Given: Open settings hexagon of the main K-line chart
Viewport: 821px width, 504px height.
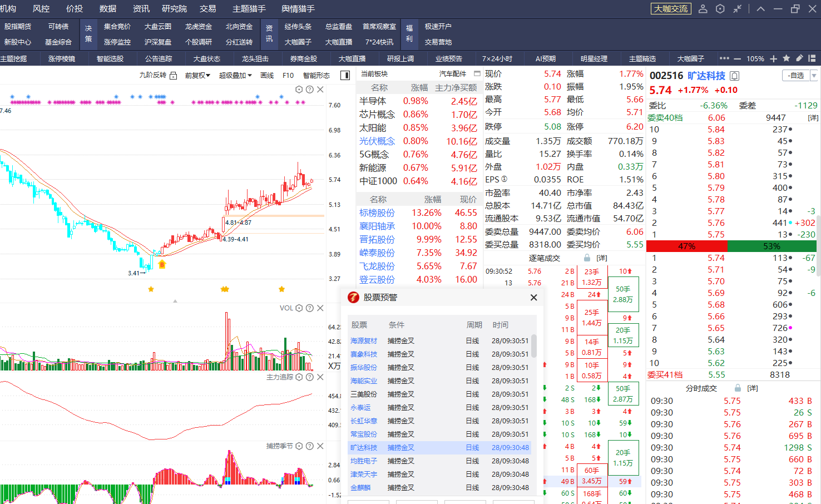Looking at the screenshot, I should coord(299,90).
